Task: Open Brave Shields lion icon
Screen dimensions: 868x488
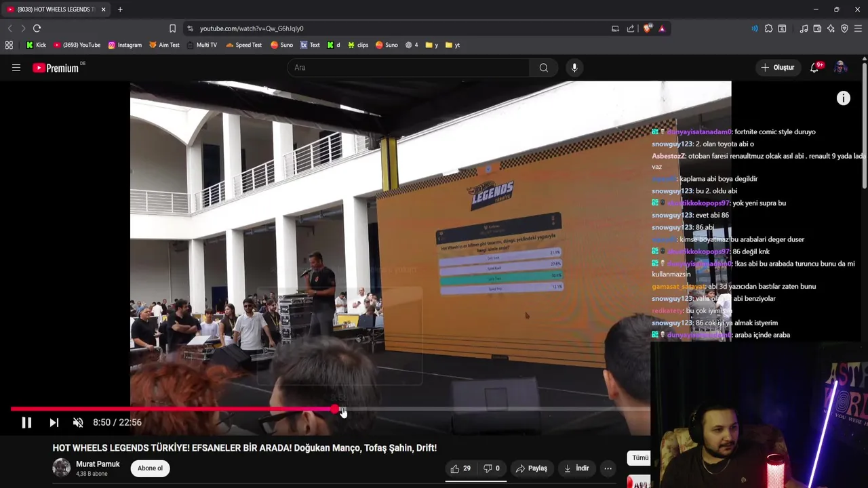Action: click(647, 28)
